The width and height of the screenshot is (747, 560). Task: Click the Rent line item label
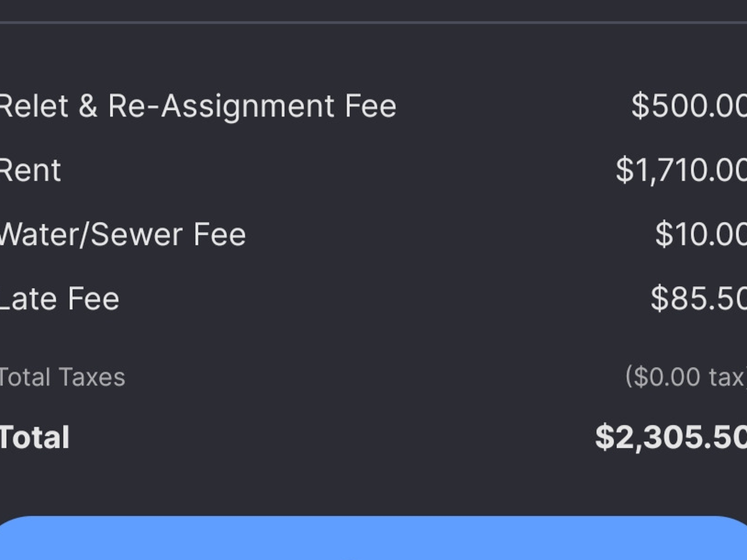coord(30,170)
